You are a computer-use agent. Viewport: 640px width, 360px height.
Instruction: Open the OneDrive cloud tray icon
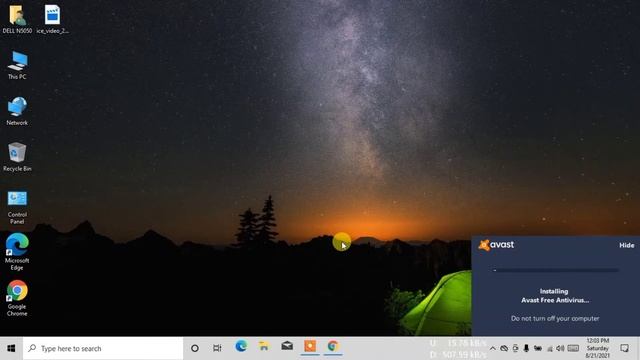(504, 349)
